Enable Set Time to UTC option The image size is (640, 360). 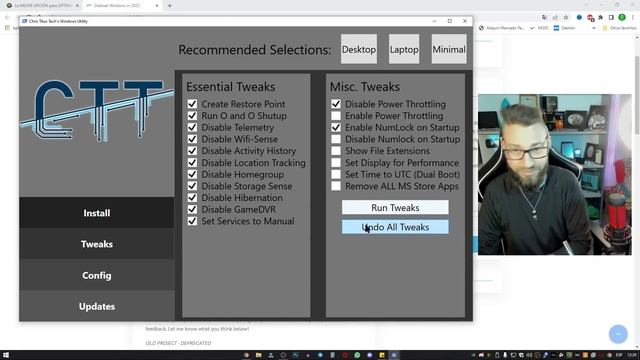336,174
